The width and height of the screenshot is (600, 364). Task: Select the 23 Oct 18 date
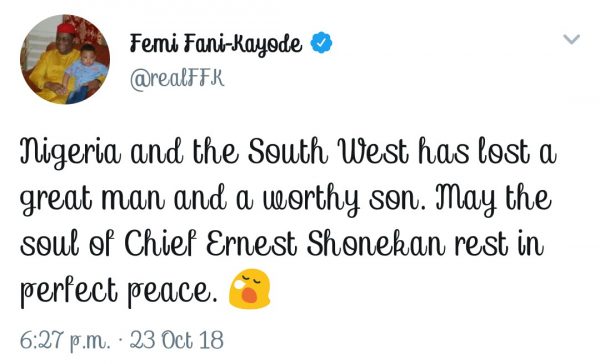(x=176, y=340)
